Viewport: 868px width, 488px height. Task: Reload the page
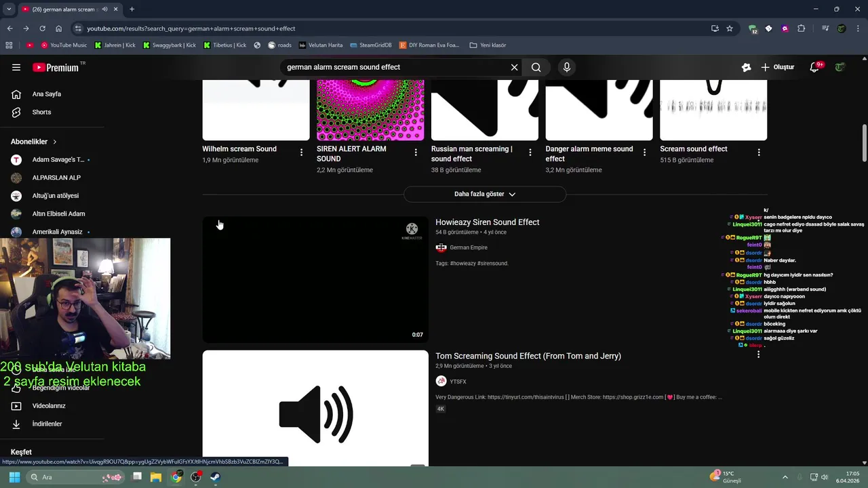(x=42, y=28)
